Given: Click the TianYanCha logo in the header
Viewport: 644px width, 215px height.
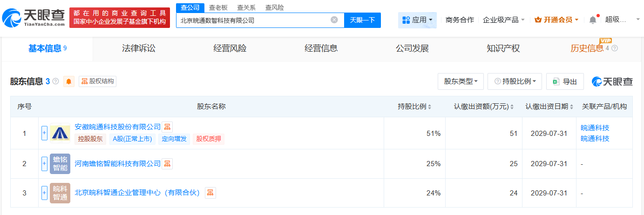Looking at the screenshot, I should (x=34, y=18).
